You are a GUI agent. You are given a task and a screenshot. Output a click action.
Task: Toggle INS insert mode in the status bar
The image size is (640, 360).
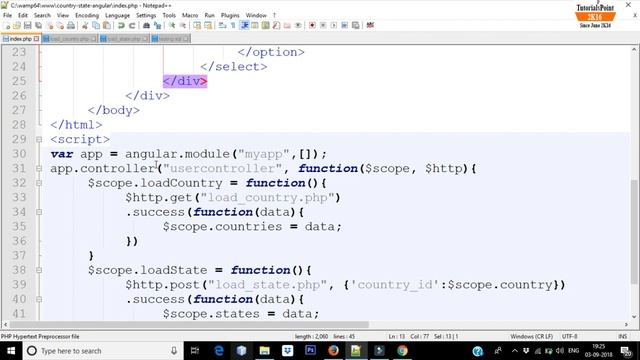click(622, 336)
